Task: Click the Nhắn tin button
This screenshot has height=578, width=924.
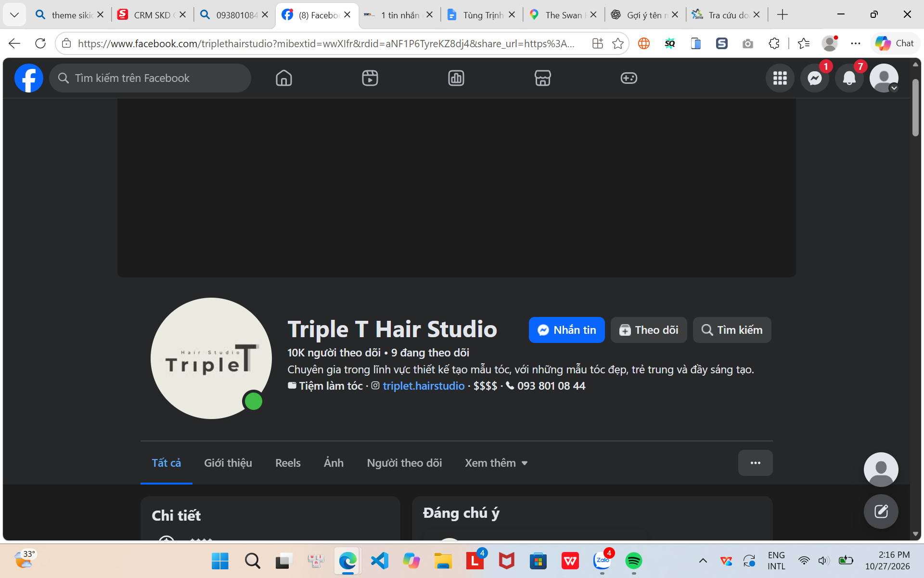Action: point(566,330)
